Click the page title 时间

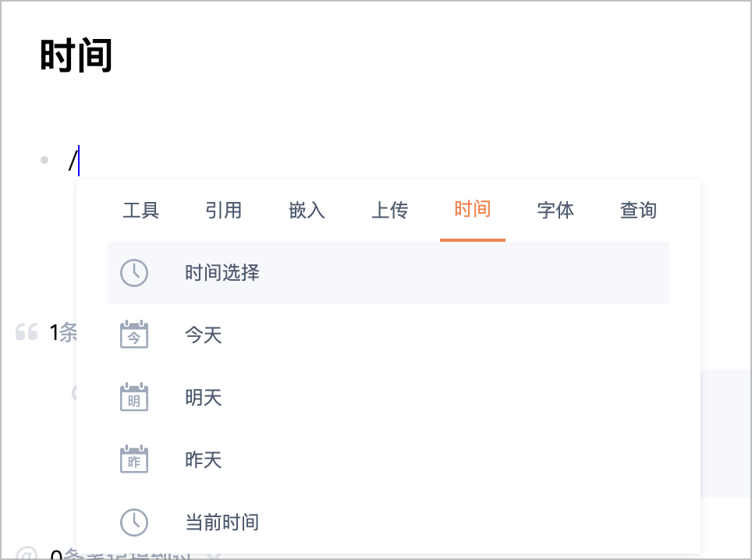coord(76,57)
